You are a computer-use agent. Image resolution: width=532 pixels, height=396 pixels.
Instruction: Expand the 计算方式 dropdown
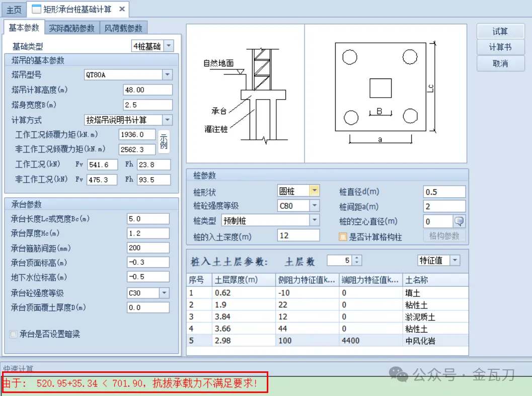[167, 120]
